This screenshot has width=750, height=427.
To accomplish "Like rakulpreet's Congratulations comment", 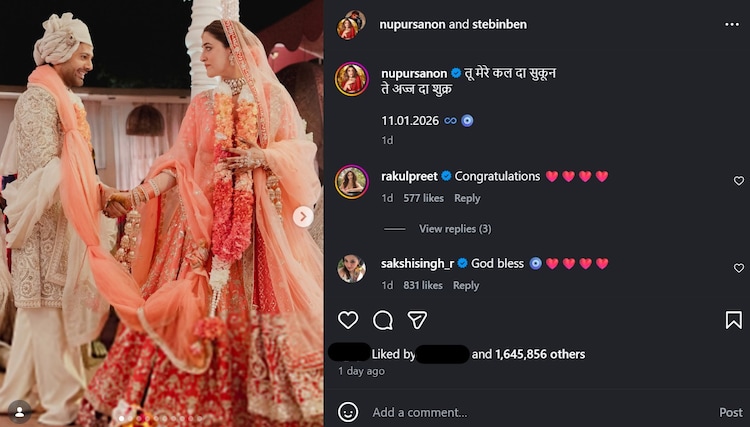I will click(739, 181).
